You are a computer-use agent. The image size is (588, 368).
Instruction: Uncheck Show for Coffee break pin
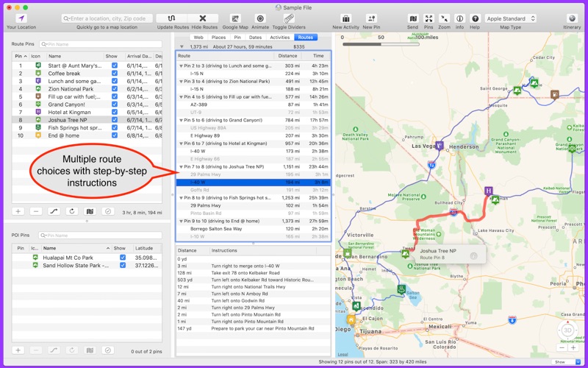coord(114,73)
